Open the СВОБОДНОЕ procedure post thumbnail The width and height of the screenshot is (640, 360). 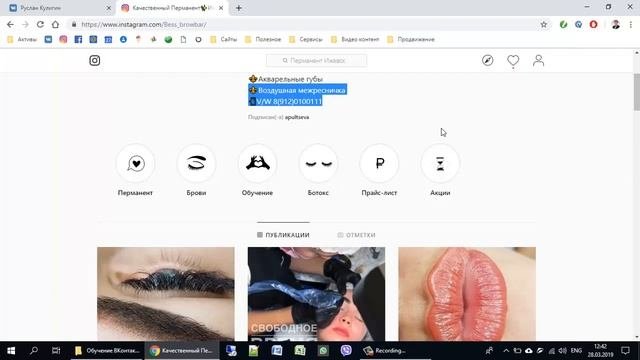pyautogui.click(x=316, y=294)
